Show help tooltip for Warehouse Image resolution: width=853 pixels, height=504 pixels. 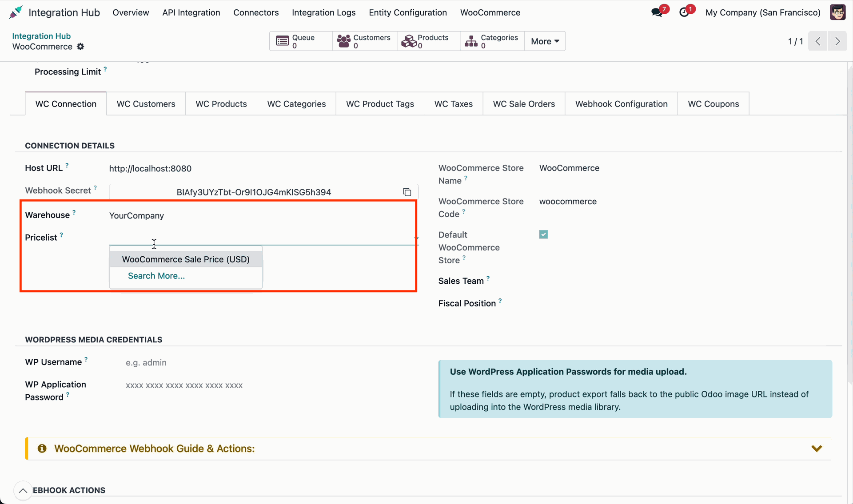coord(74,212)
